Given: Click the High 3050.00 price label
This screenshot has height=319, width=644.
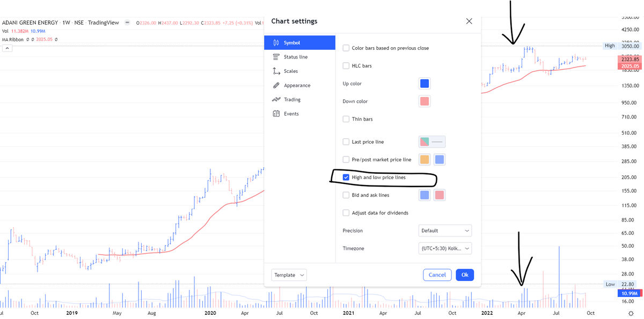Looking at the screenshot, I should [621, 46].
